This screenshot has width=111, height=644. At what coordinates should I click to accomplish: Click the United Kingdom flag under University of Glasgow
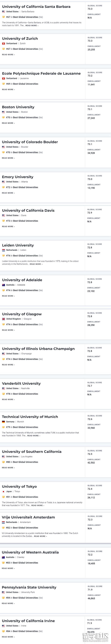(x=4, y=319)
